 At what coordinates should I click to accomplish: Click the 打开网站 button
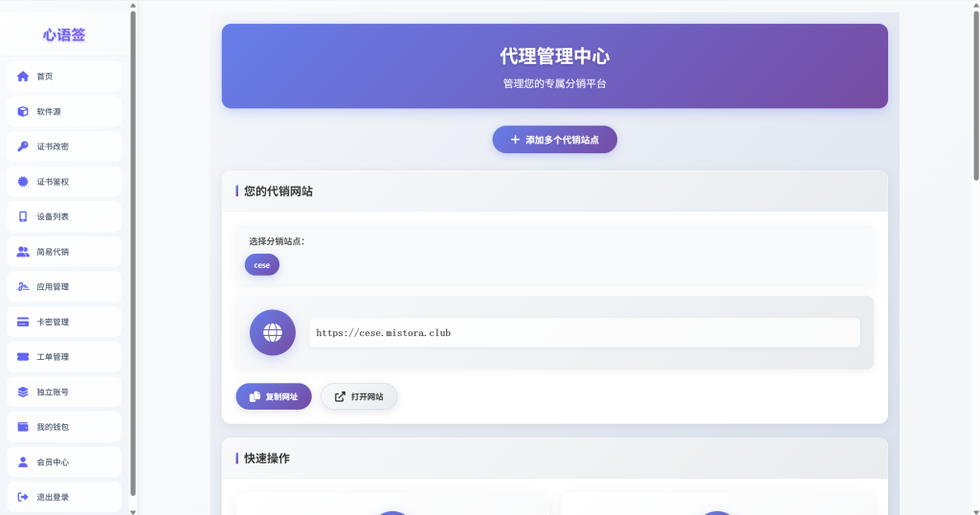[360, 397]
